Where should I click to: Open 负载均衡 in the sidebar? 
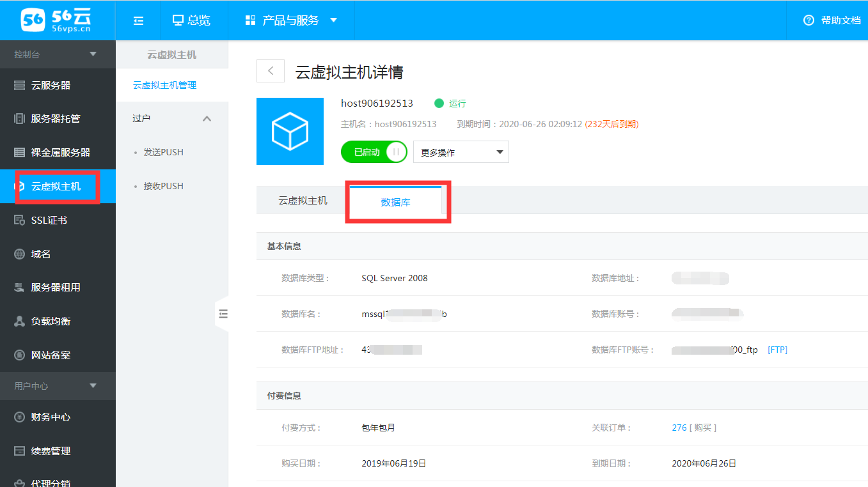coord(51,321)
